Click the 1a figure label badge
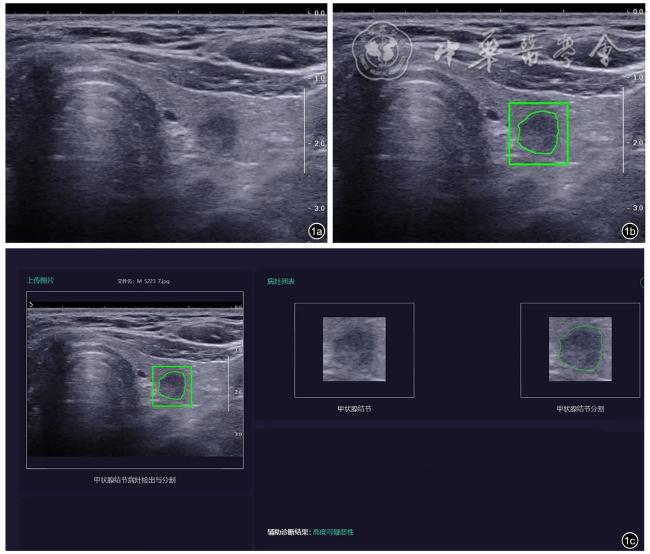 (x=316, y=231)
